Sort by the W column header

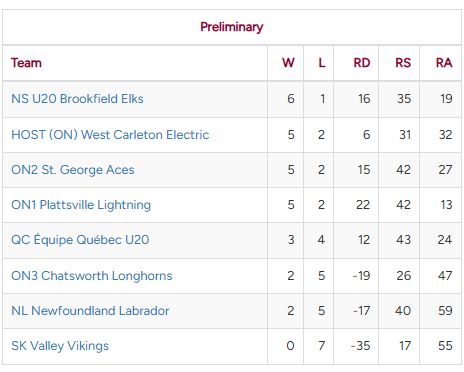(288, 63)
